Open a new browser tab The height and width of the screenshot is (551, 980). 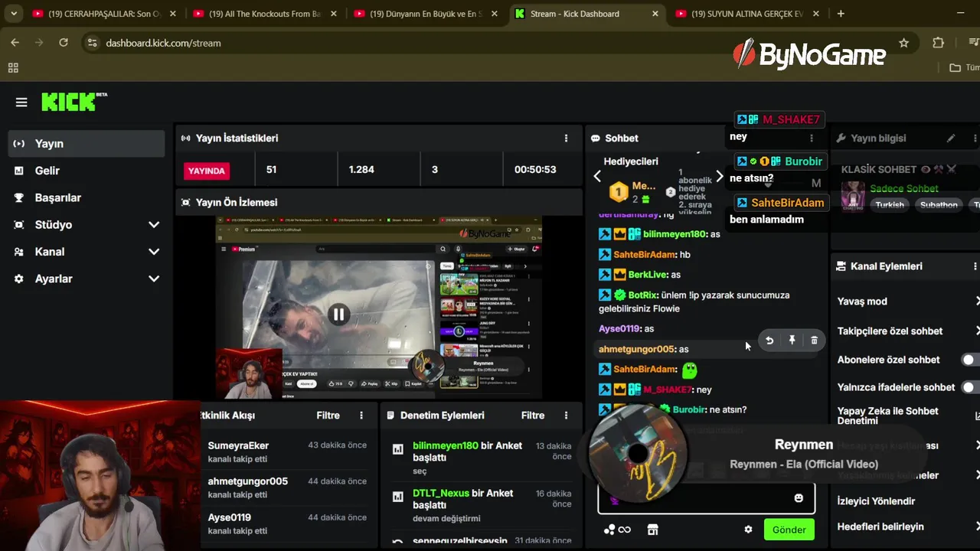(841, 14)
